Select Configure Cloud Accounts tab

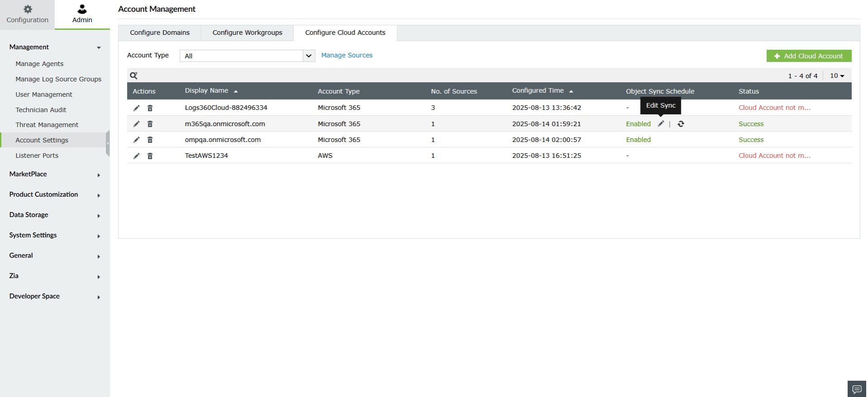coord(345,33)
